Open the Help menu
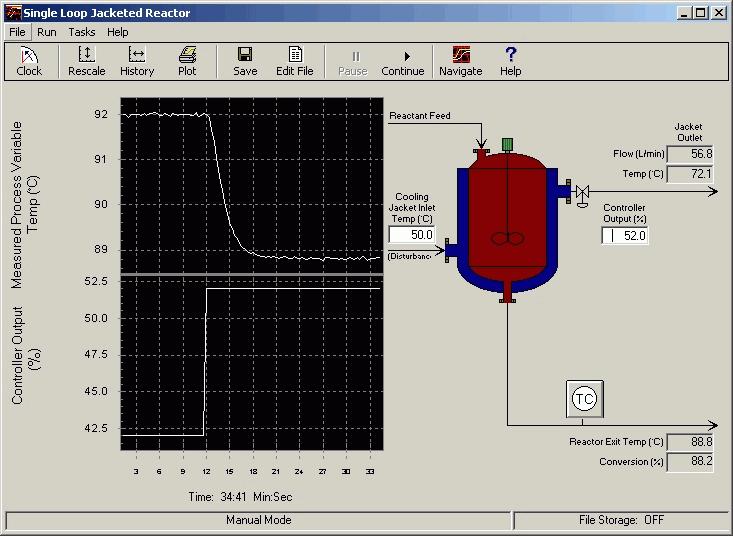 pos(117,32)
